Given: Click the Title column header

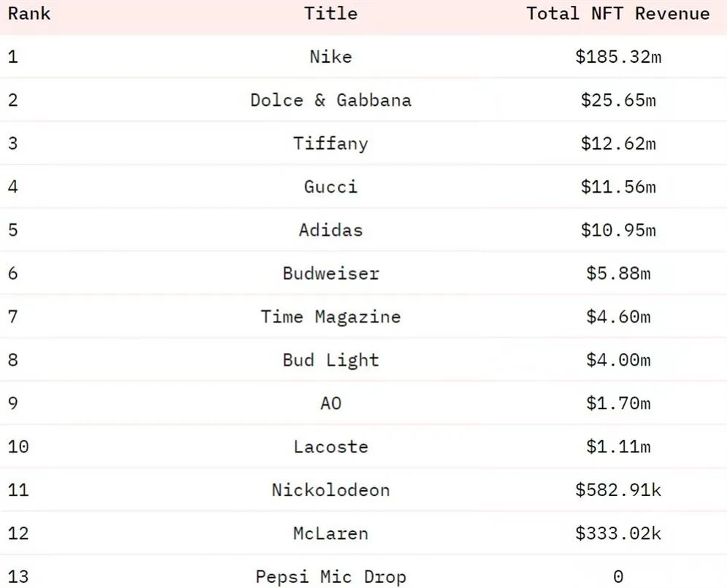Looking at the screenshot, I should coord(331,13).
